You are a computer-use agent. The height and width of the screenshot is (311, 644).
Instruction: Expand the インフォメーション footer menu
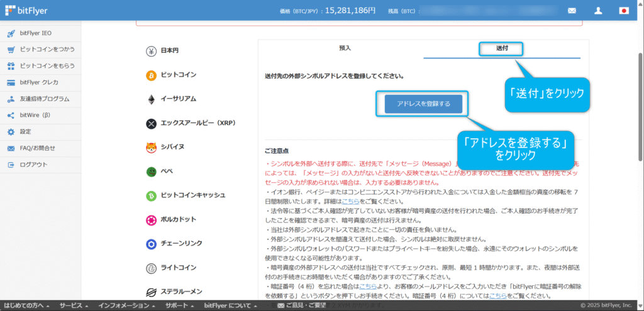pyautogui.click(x=127, y=306)
